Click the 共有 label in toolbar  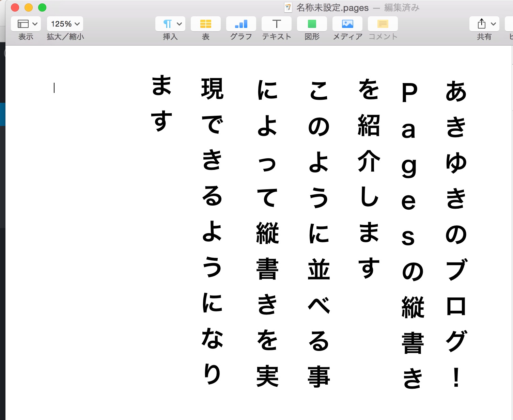pyautogui.click(x=484, y=37)
